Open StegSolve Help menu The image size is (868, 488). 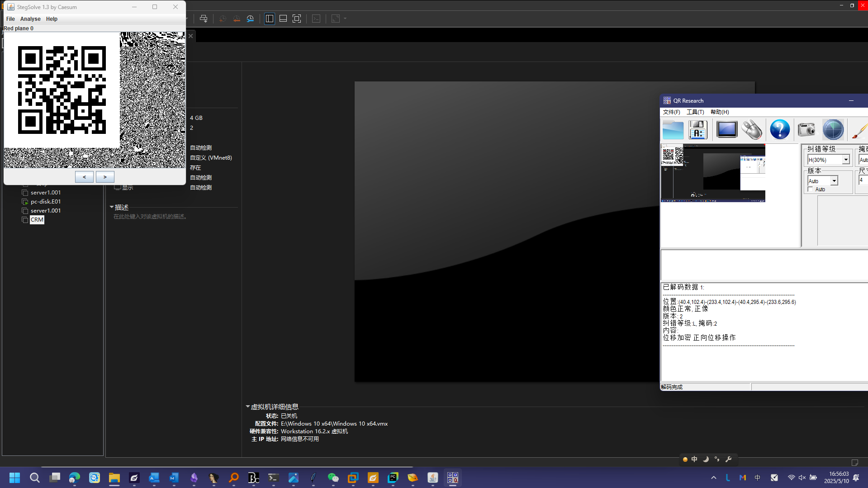click(x=52, y=19)
